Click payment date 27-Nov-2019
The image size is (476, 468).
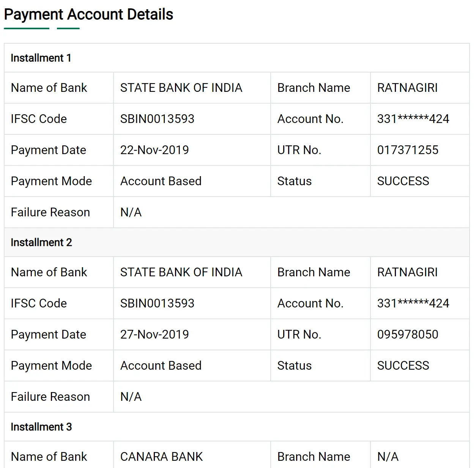(x=154, y=334)
